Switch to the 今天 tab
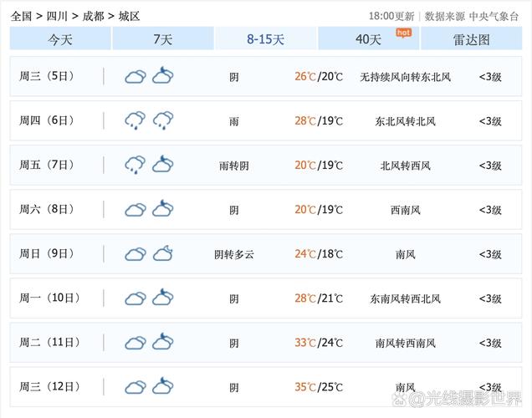 click(x=60, y=39)
